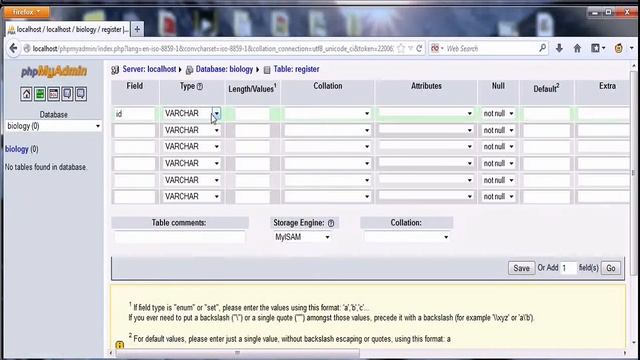Open the Null dropdown in the id row

498,113
